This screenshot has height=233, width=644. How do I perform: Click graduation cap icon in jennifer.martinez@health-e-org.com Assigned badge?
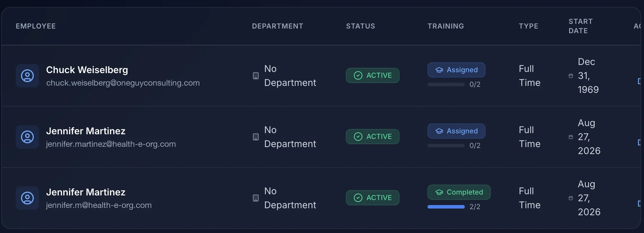(x=439, y=131)
